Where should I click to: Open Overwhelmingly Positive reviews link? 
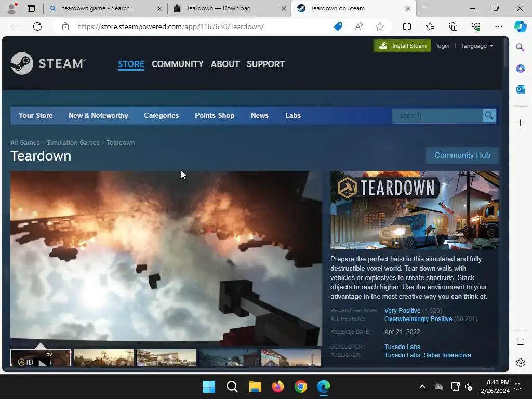click(418, 320)
